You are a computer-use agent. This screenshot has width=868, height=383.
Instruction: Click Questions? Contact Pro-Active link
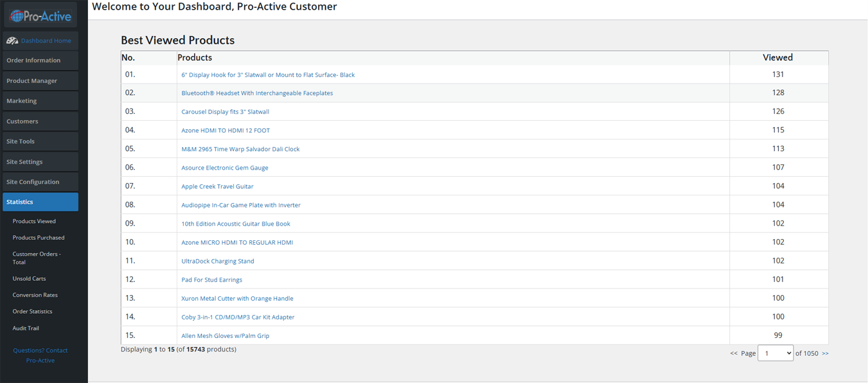click(x=40, y=355)
